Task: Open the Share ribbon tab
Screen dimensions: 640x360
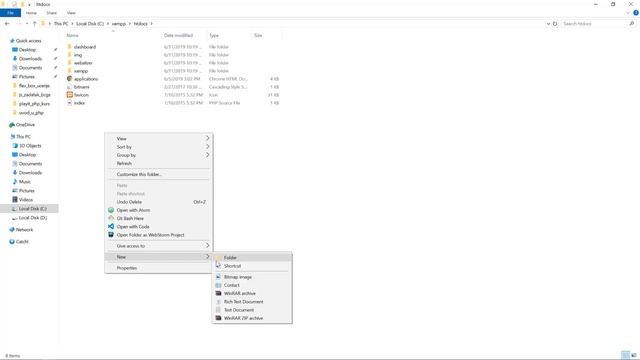Action: (x=51, y=13)
